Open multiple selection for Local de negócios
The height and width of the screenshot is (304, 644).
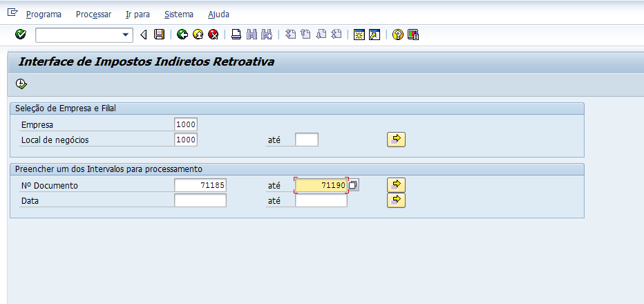point(397,140)
